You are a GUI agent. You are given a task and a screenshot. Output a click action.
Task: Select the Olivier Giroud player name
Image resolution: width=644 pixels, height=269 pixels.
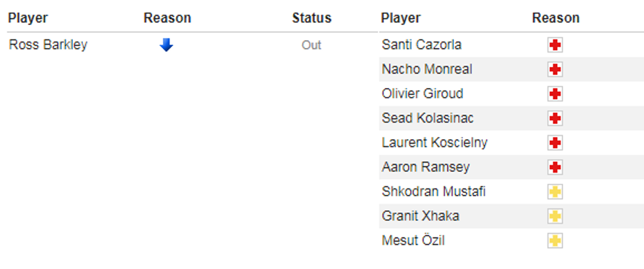422,94
